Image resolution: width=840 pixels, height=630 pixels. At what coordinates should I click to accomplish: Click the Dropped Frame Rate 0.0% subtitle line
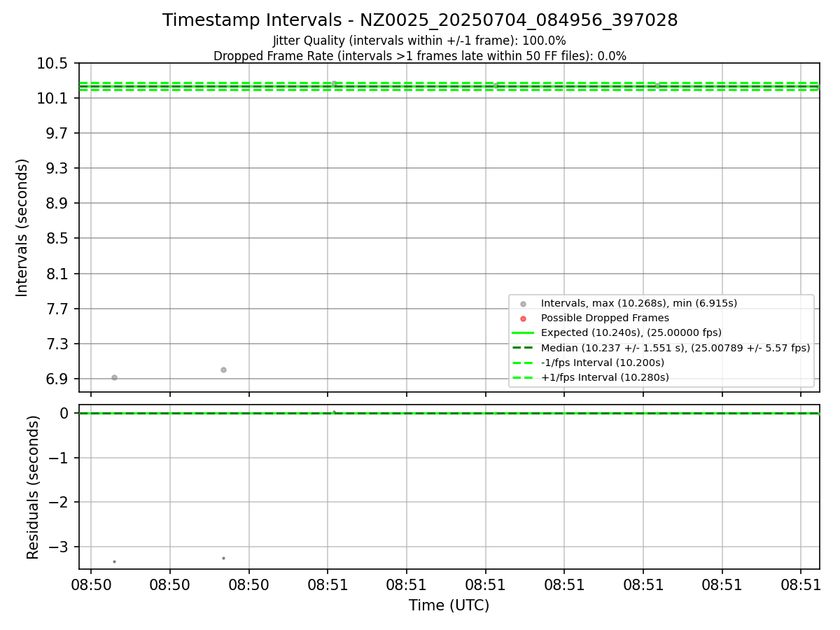coord(420,56)
